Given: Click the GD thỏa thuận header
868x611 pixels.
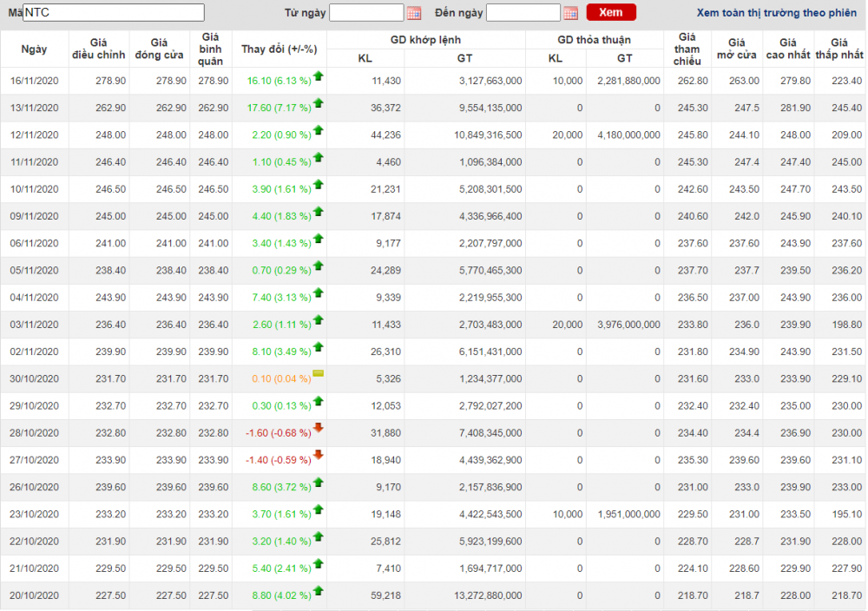Looking at the screenshot, I should click(x=594, y=40).
